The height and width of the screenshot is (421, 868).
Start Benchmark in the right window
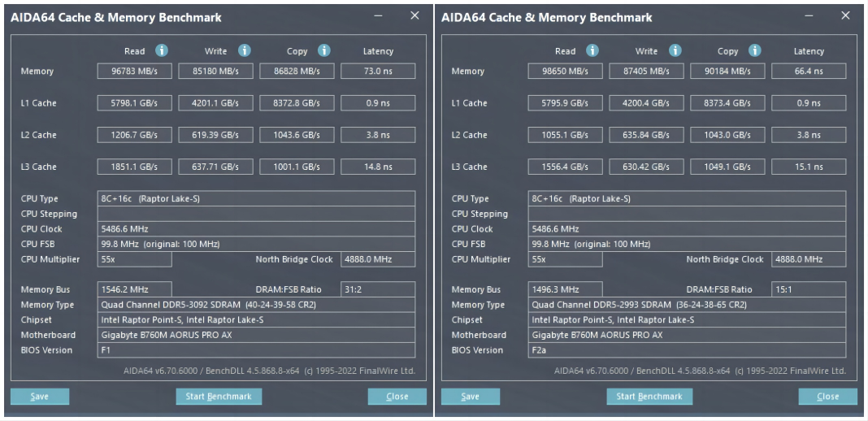coord(649,397)
